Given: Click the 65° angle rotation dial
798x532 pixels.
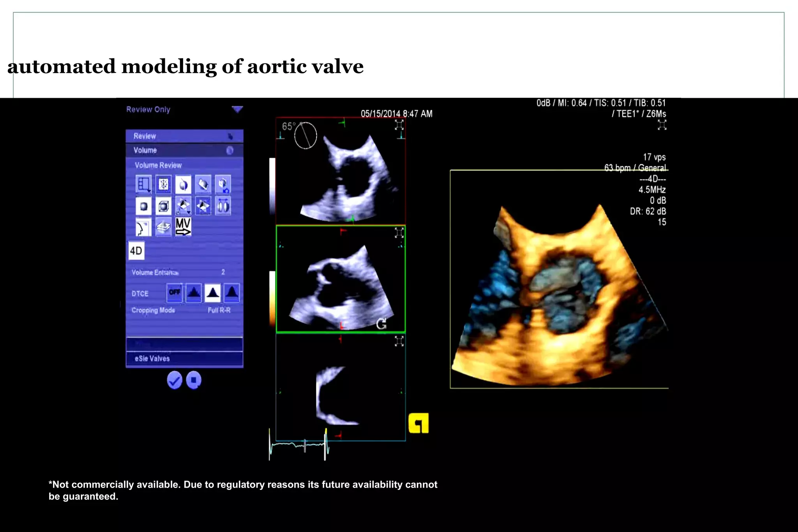Looking at the screenshot, I should click(305, 135).
